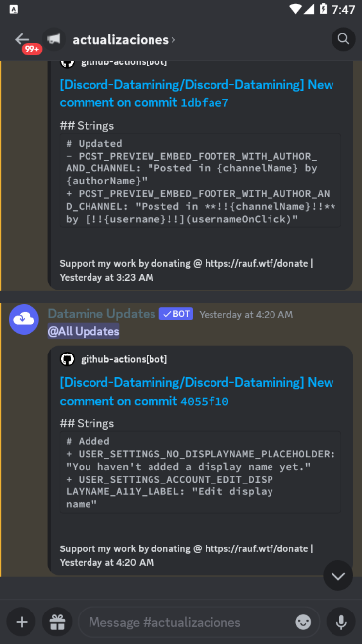Tap the microphone voice message button

click(340, 622)
